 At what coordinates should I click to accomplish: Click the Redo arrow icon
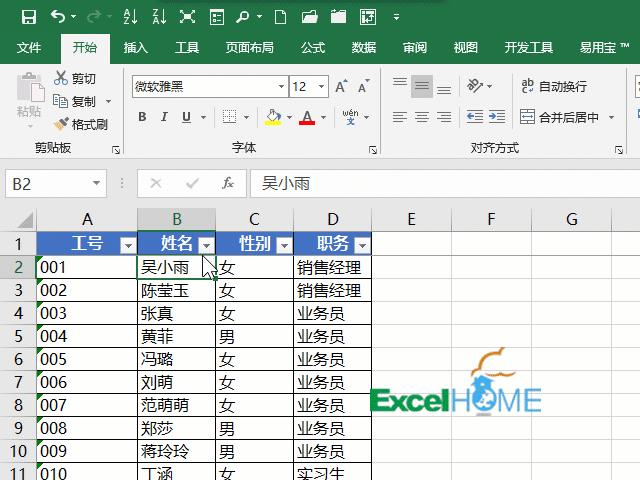click(x=93, y=17)
